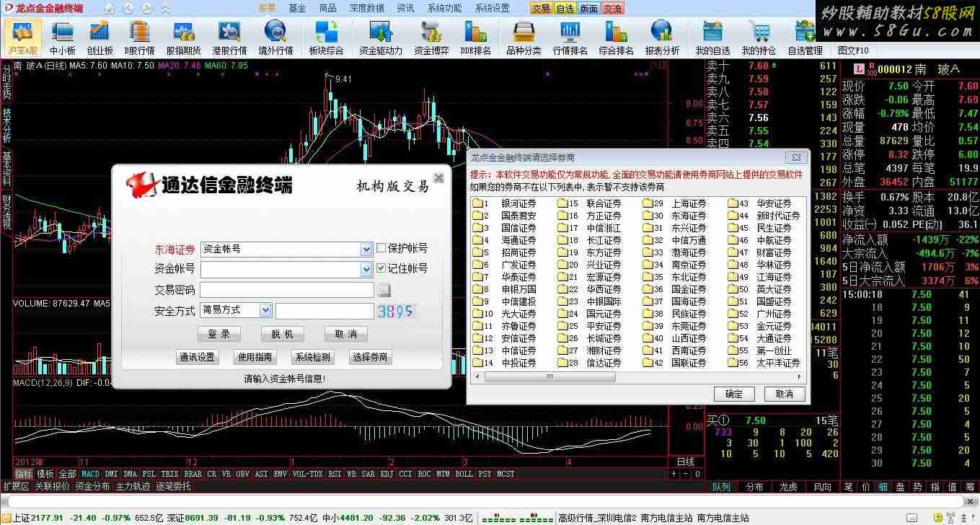Expand the 资金帐号 account type dropdown
980x525 pixels.
[366, 250]
